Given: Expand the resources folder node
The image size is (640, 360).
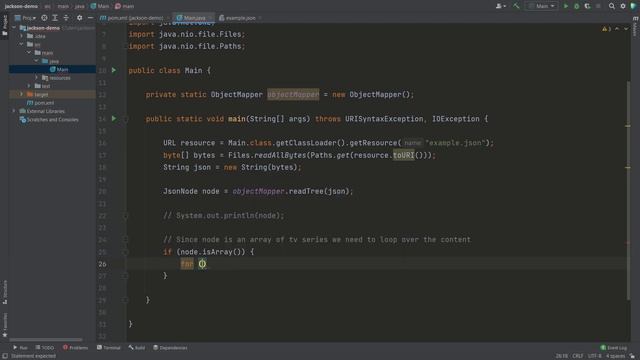Looking at the screenshot, I should (x=36, y=78).
